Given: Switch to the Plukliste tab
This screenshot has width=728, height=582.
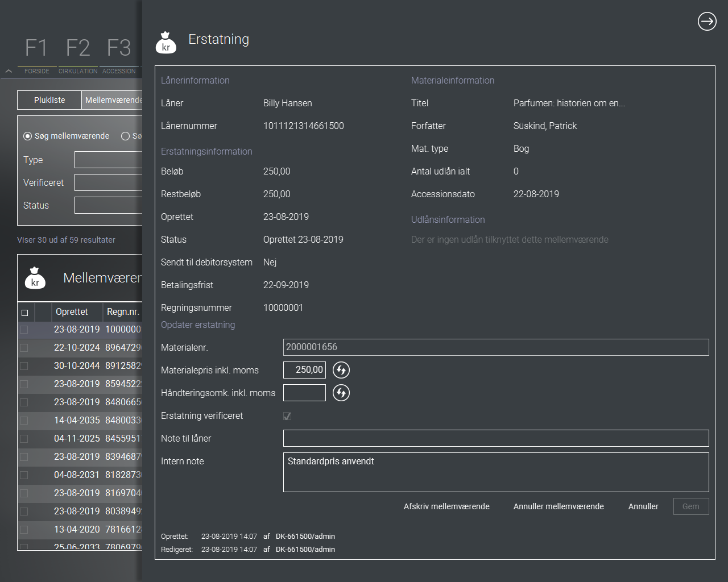Looking at the screenshot, I should pos(49,100).
